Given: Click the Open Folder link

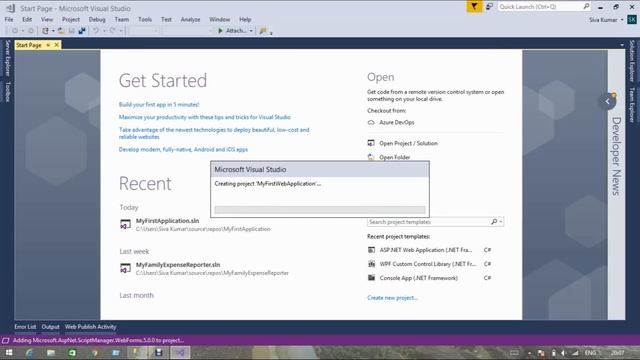Looking at the screenshot, I should pos(394,157).
